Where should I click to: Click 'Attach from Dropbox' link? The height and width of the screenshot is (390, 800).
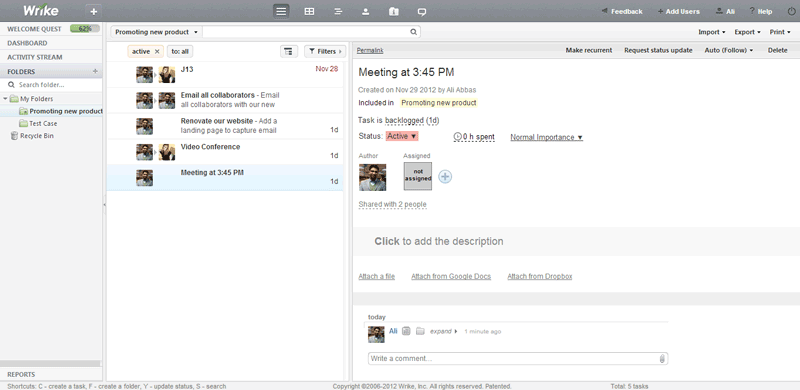pos(540,276)
